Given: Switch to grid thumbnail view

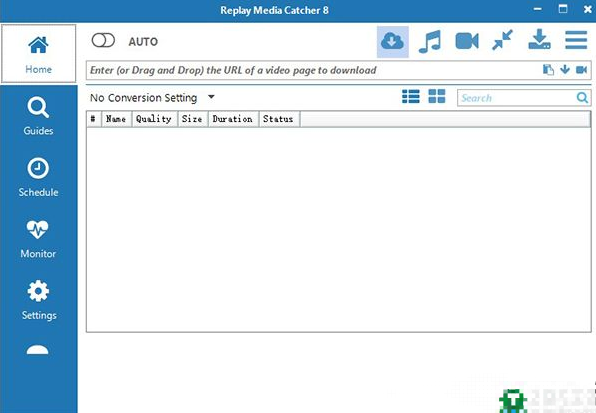Looking at the screenshot, I should [437, 96].
